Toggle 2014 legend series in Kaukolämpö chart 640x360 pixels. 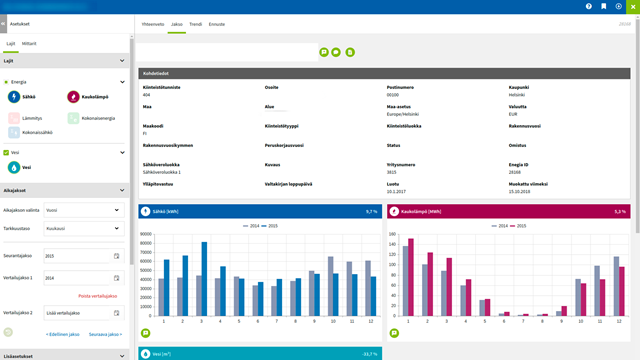click(500, 226)
